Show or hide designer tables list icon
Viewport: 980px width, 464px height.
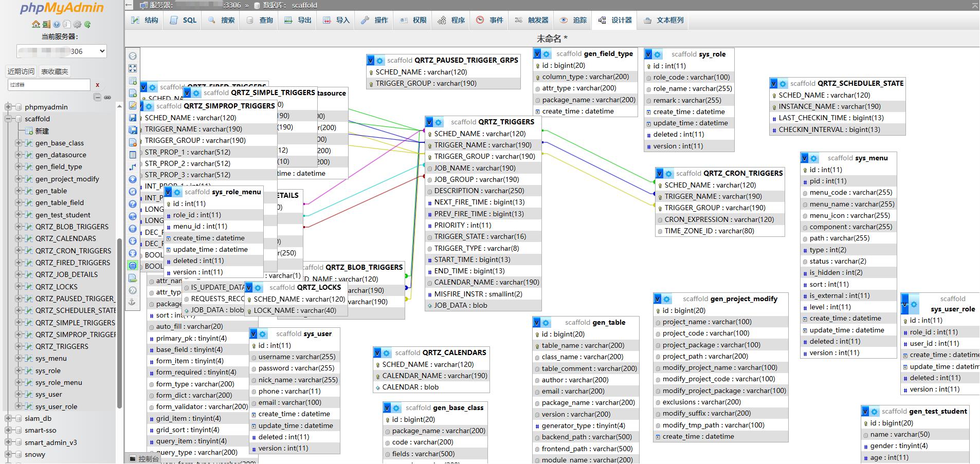pos(133,56)
